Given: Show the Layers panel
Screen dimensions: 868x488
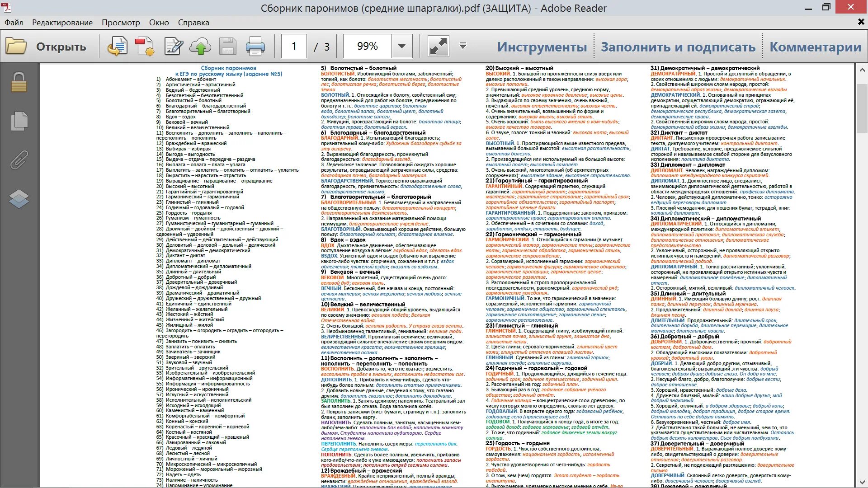Looking at the screenshot, I should tap(19, 198).
